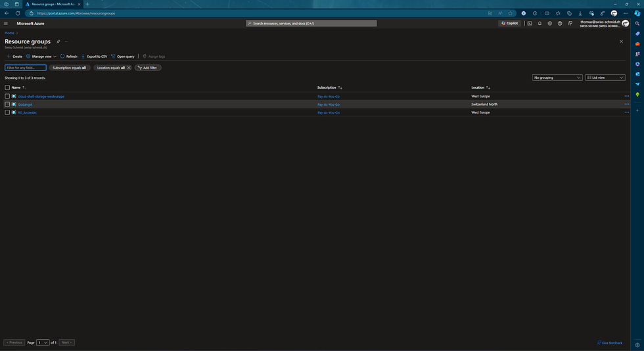Click the Filter for any field input

coord(26,68)
